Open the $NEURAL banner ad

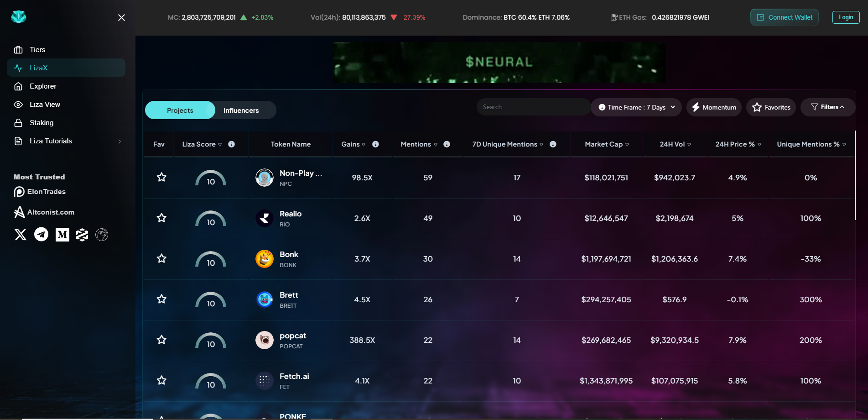(499, 63)
